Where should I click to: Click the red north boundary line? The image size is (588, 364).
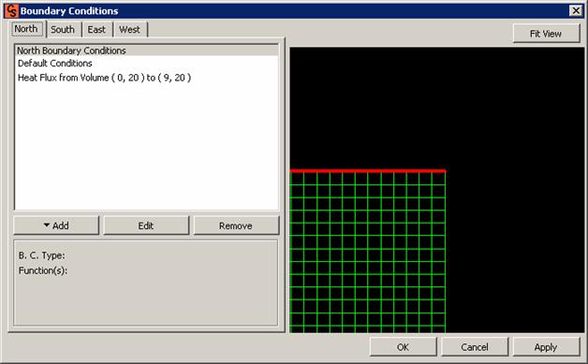tap(368, 171)
